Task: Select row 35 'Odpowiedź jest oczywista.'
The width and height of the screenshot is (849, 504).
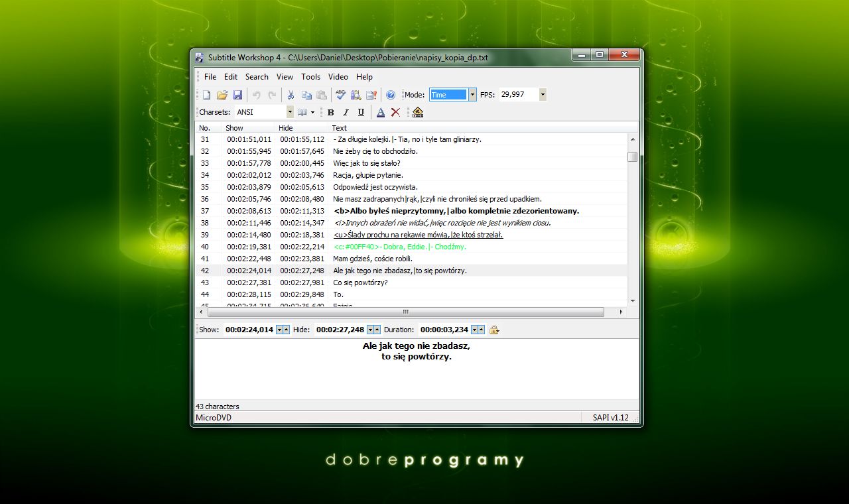Action: (x=411, y=187)
